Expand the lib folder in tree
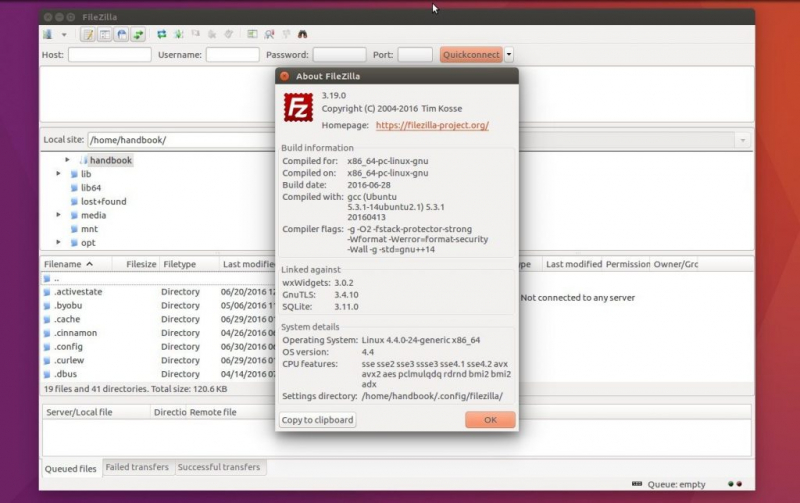This screenshot has width=800, height=503. point(59,174)
